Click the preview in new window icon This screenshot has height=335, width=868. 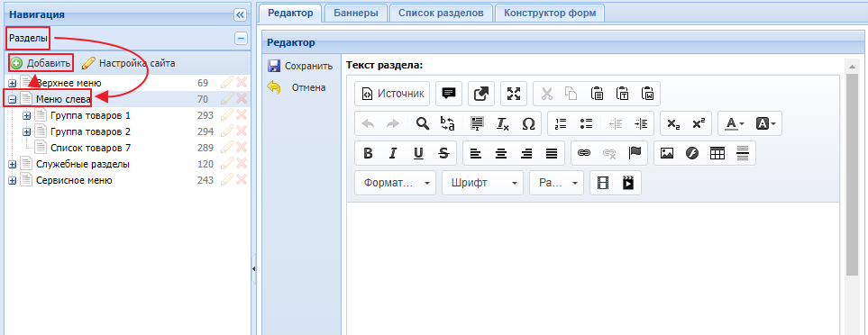tap(481, 94)
